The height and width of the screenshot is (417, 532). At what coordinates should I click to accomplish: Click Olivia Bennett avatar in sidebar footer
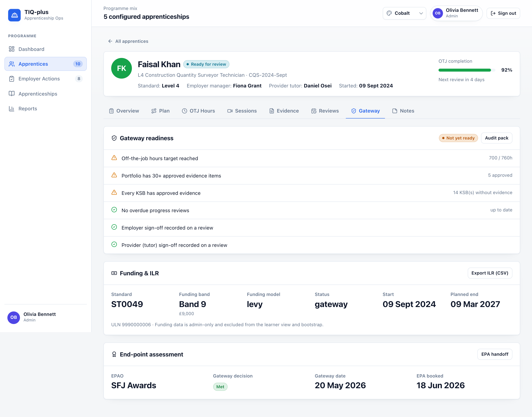point(14,317)
